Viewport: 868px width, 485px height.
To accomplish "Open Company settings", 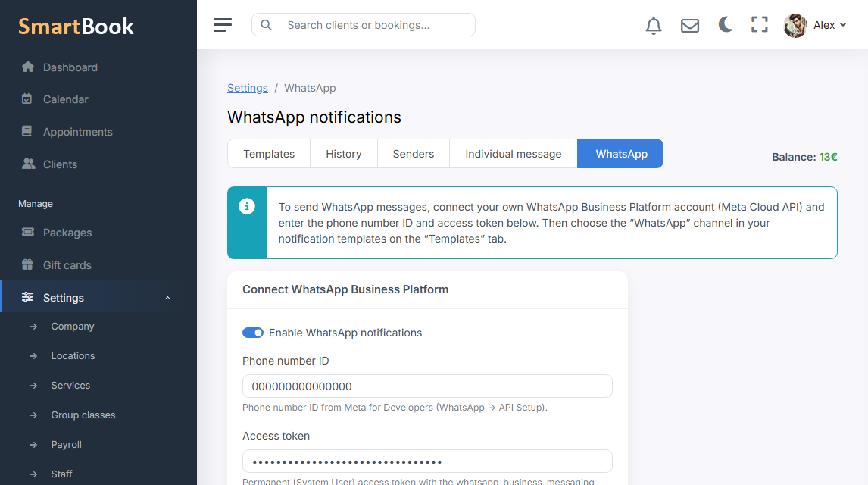I will pyautogui.click(x=73, y=327).
